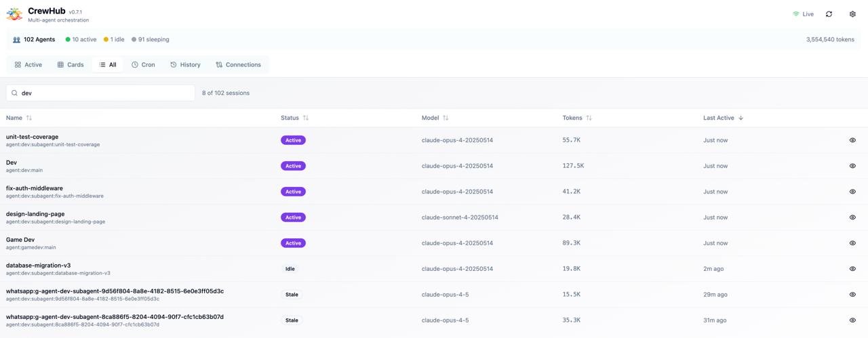Switch to the Cards tab
This screenshot has height=338, width=868.
tap(70, 65)
